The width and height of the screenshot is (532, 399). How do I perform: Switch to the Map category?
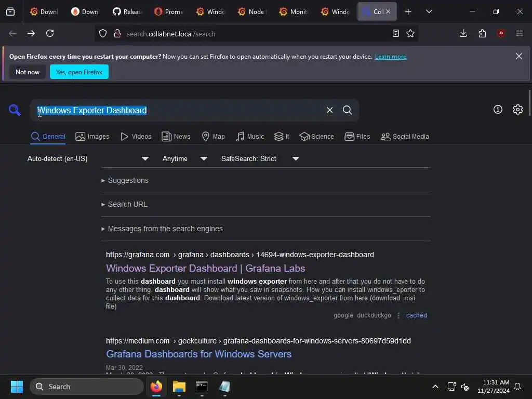(x=213, y=137)
